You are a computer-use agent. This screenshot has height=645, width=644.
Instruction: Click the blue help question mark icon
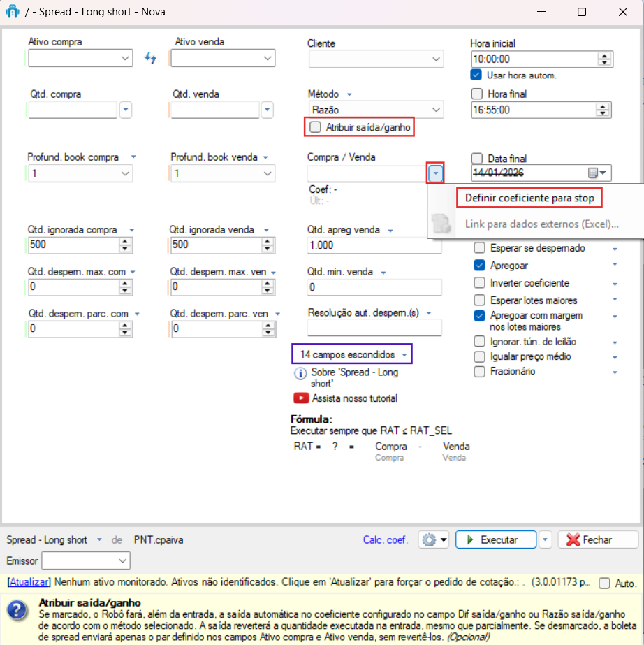click(x=17, y=610)
